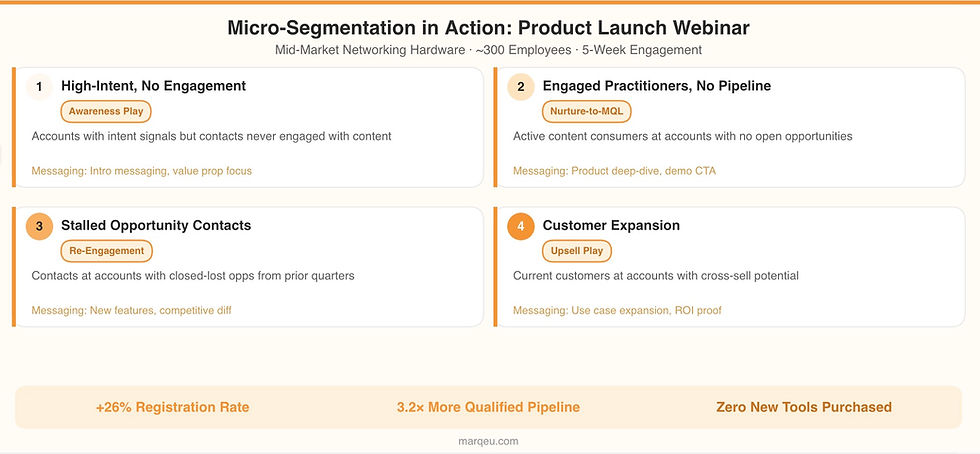Click the 'Customer Expansion' heading
Viewport: 980px width, 454px height.
click(611, 225)
